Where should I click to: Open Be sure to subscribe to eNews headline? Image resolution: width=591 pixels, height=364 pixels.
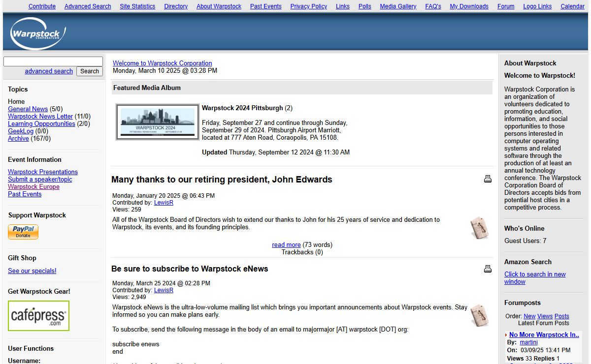point(190,269)
